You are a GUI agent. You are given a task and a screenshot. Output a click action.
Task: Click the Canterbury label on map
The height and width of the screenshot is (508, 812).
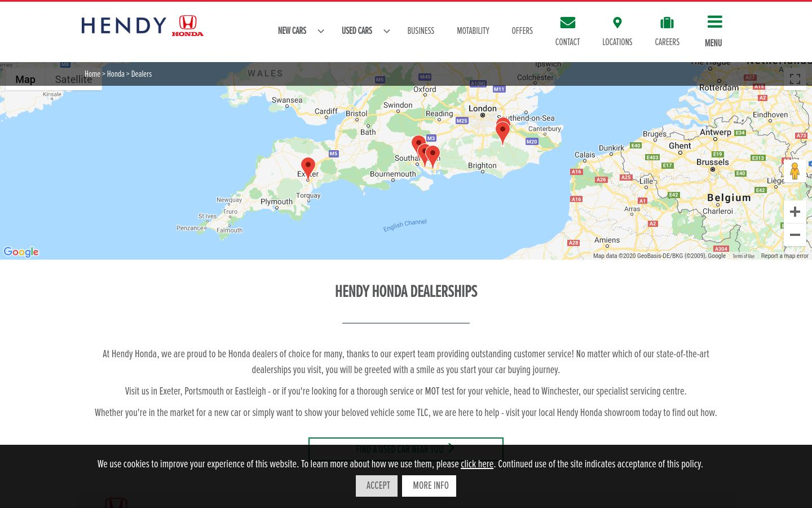545,129
